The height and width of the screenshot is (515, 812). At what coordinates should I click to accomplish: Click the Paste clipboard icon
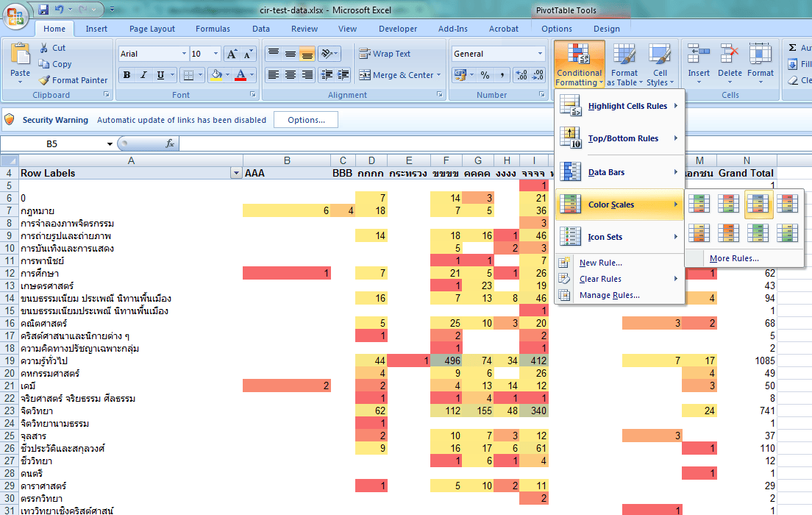pos(20,55)
